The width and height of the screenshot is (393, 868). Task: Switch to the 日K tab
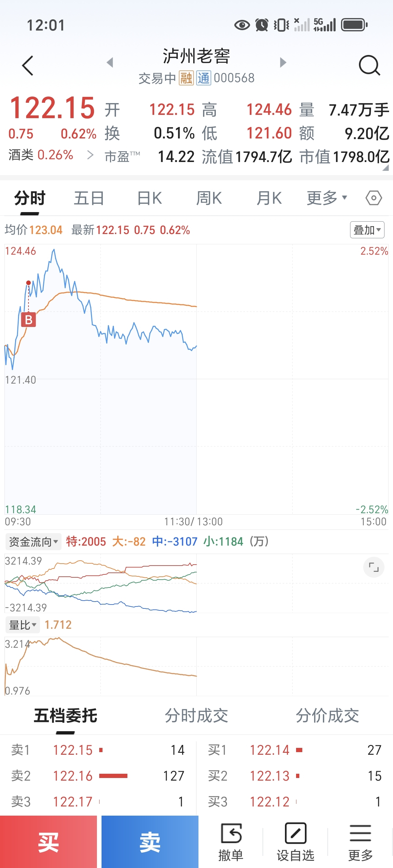[x=150, y=198]
